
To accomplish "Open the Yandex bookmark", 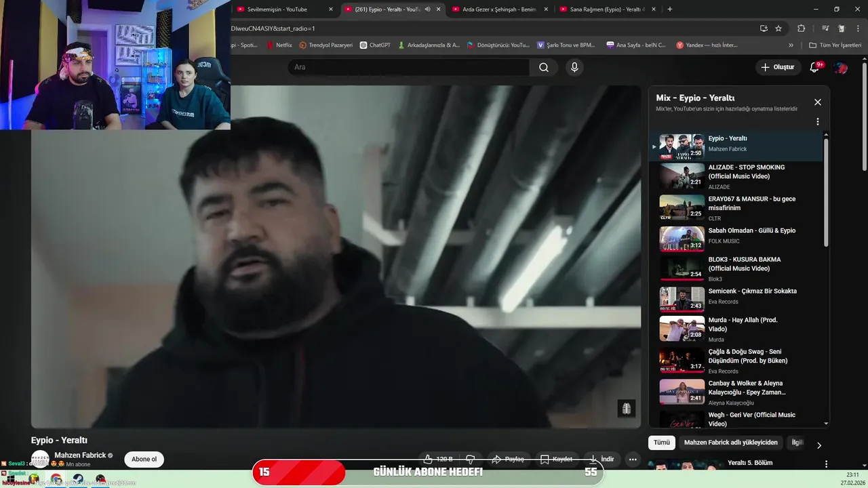I will 707,45.
